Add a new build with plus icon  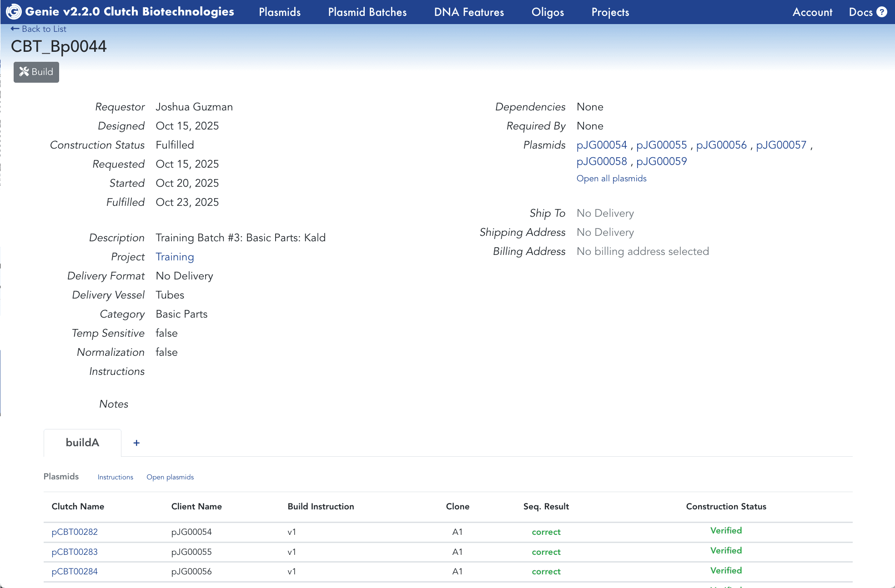[x=136, y=443]
